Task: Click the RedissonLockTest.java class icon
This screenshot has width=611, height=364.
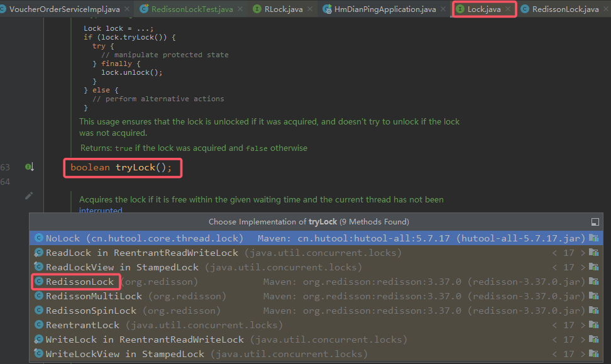Action: click(144, 9)
